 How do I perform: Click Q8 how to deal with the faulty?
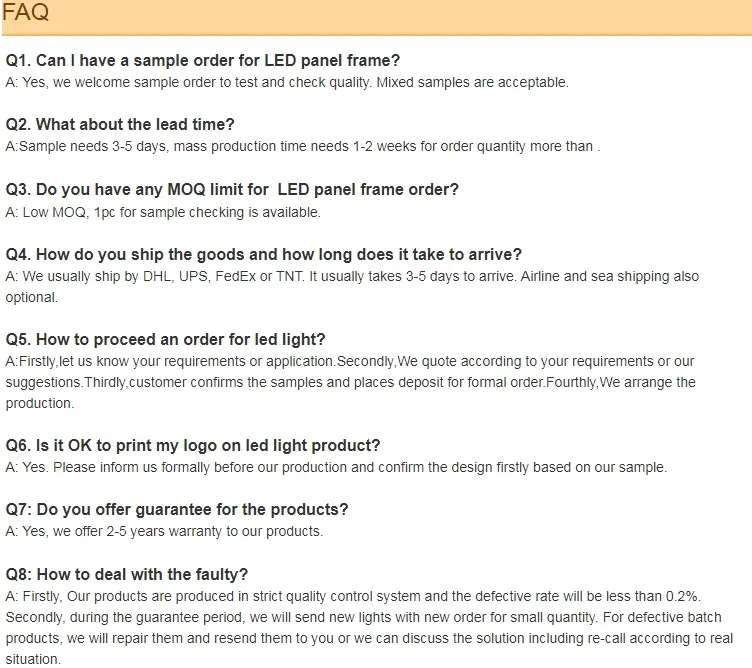point(127,574)
